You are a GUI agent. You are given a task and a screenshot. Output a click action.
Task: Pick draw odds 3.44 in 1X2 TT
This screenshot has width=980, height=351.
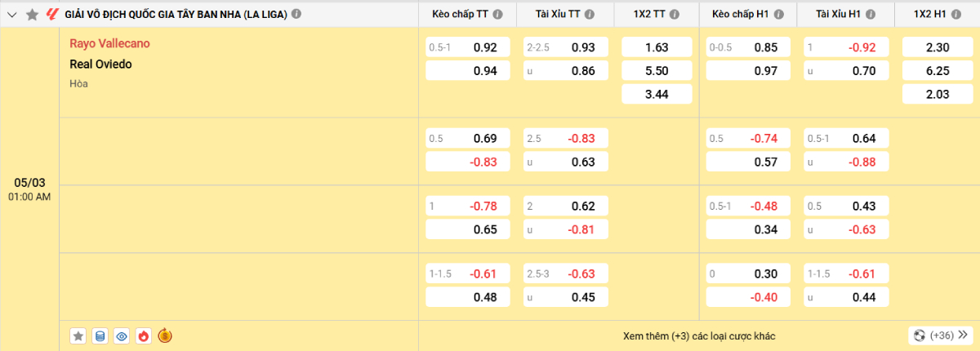(657, 95)
